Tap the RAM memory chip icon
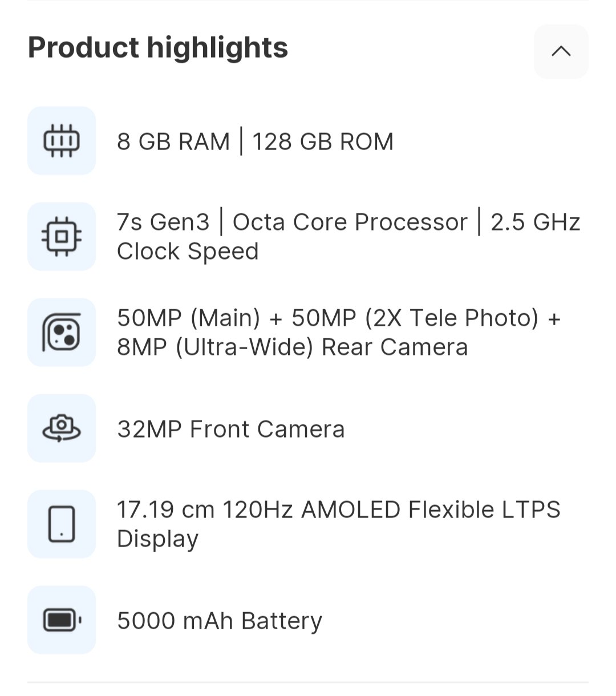 coord(62,140)
